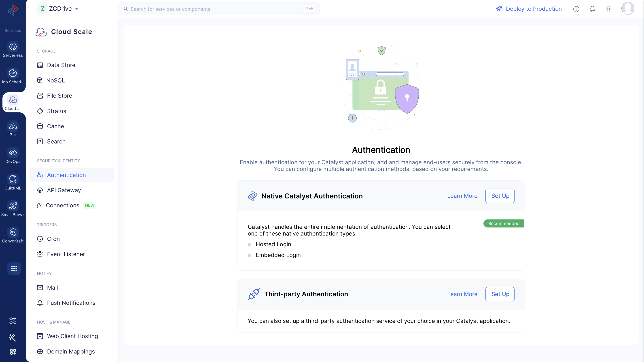Open API Gateway
Viewport: 644px width, 362px height.
(x=72, y=190)
